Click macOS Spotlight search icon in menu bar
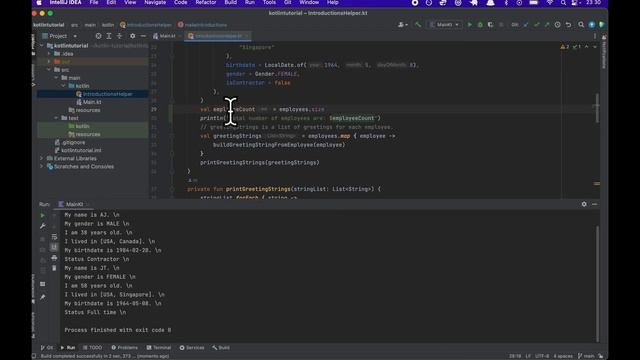The width and height of the screenshot is (640, 360). pyautogui.click(x=563, y=2)
